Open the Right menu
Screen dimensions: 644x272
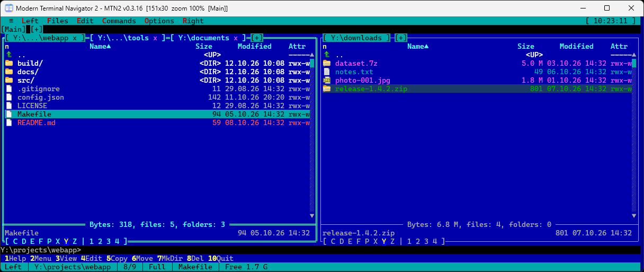(x=193, y=21)
